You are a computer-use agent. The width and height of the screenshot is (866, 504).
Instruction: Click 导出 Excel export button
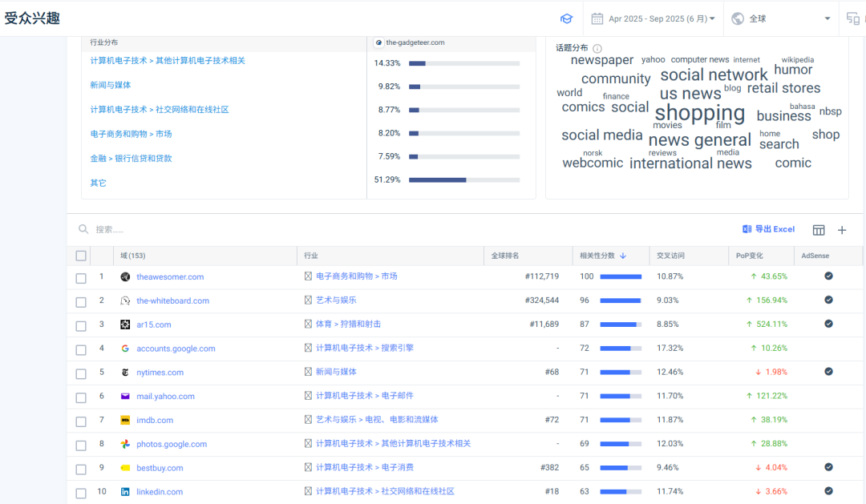tap(768, 229)
